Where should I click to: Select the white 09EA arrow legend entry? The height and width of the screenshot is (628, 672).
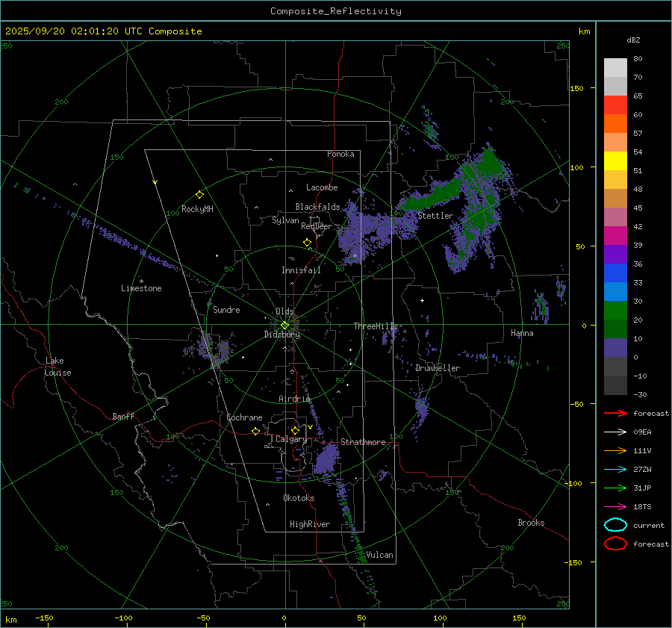click(615, 432)
